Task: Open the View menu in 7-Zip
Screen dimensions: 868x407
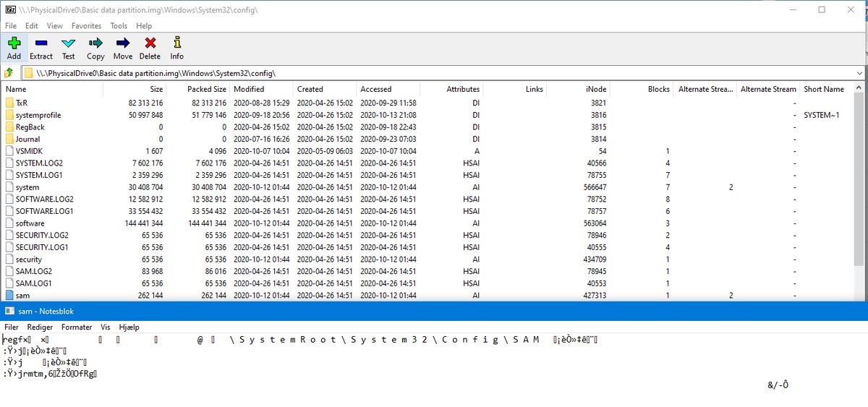Action: tap(55, 25)
